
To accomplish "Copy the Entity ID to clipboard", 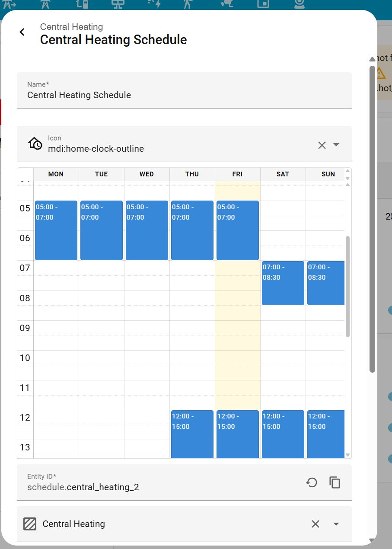I will pos(335,482).
